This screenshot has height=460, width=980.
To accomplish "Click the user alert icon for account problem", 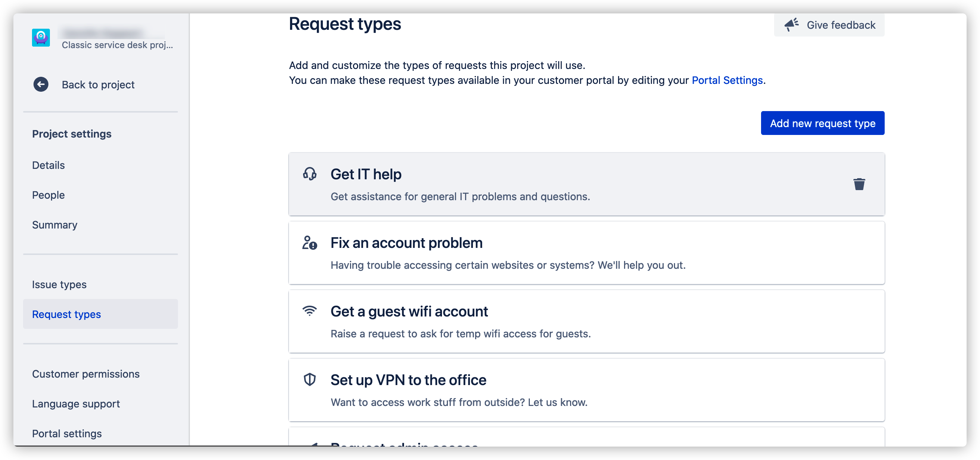I will click(x=310, y=243).
